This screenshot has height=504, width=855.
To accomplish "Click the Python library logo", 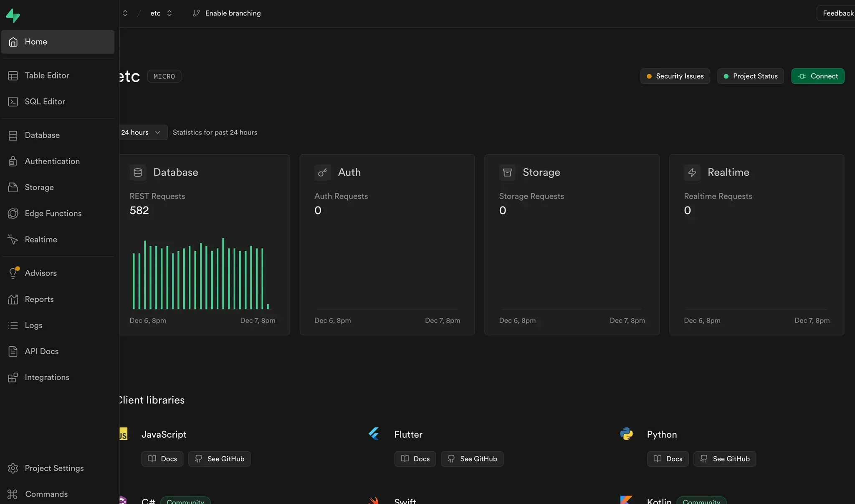I will click(626, 434).
